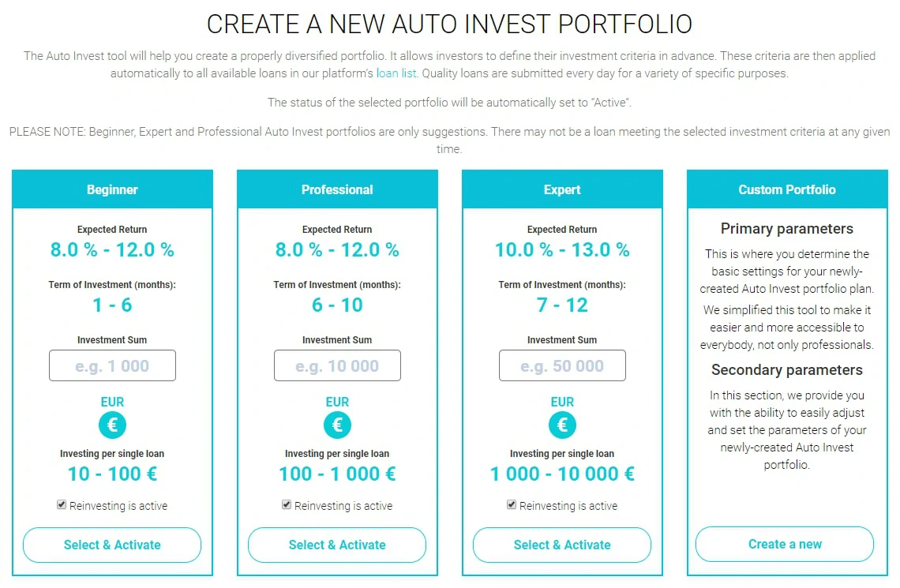This screenshot has width=900, height=588.
Task: Click the Professional Investment Sum input box
Action: click(338, 365)
